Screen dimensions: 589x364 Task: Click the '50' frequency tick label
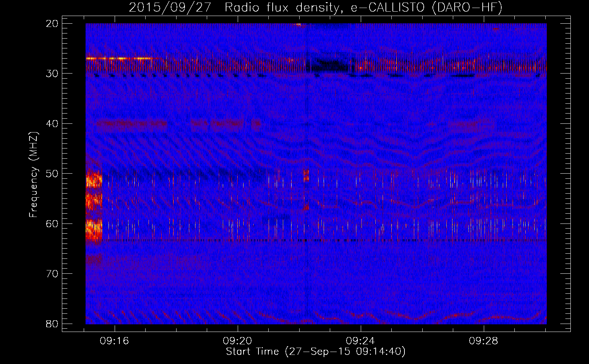point(52,174)
